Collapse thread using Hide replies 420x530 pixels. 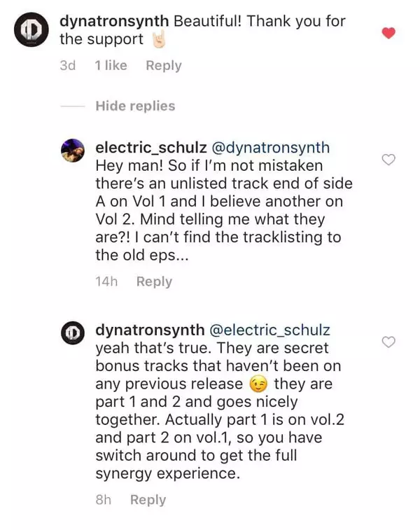click(x=135, y=106)
